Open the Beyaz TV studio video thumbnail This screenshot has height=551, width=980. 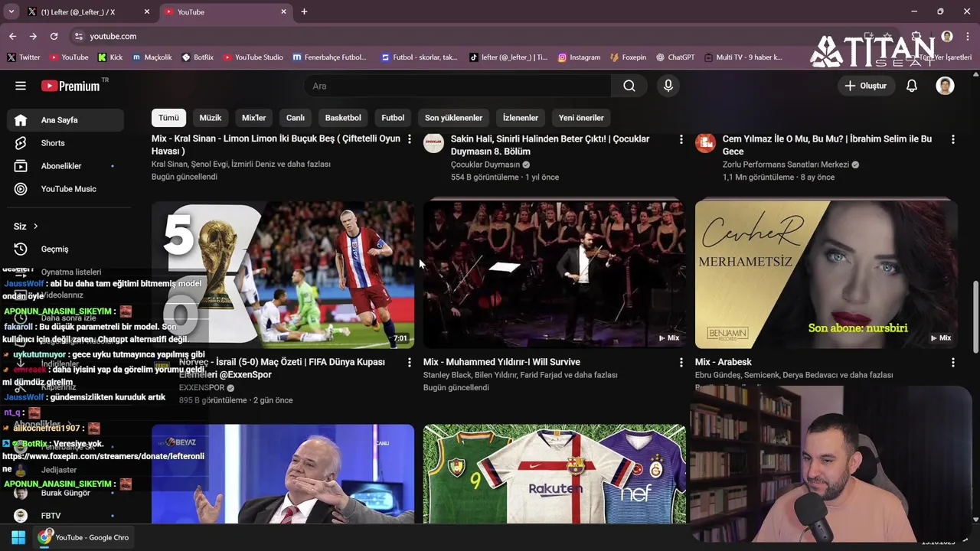click(283, 474)
